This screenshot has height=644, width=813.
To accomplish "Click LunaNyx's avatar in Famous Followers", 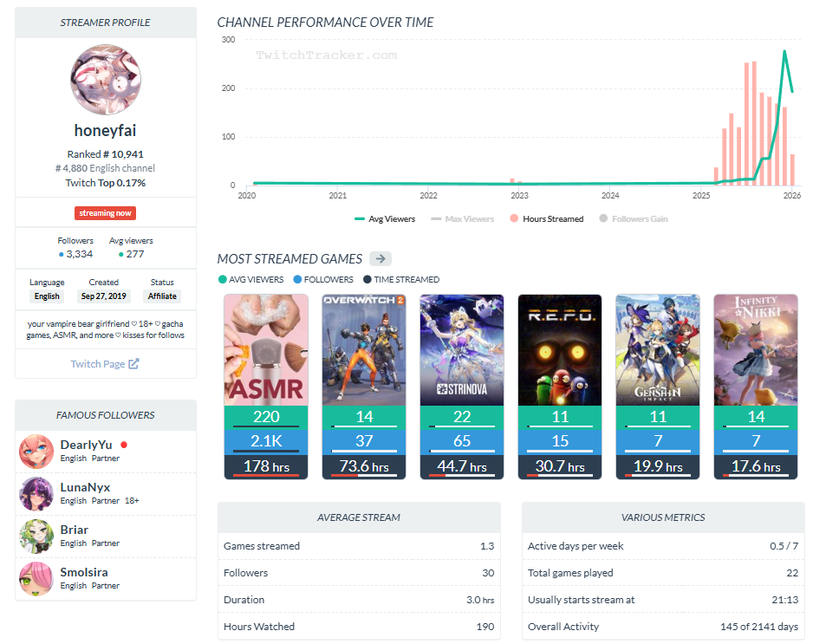I will tap(36, 494).
